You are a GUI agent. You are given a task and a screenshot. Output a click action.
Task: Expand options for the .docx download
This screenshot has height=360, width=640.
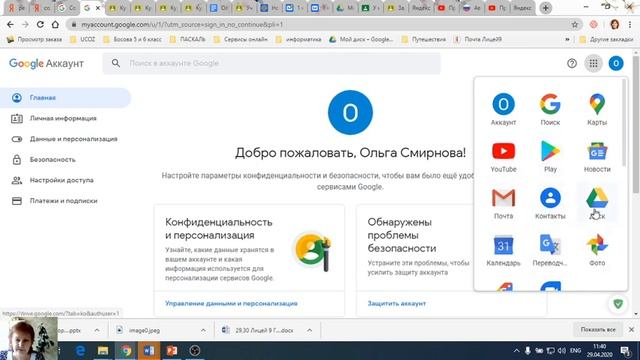point(309,330)
